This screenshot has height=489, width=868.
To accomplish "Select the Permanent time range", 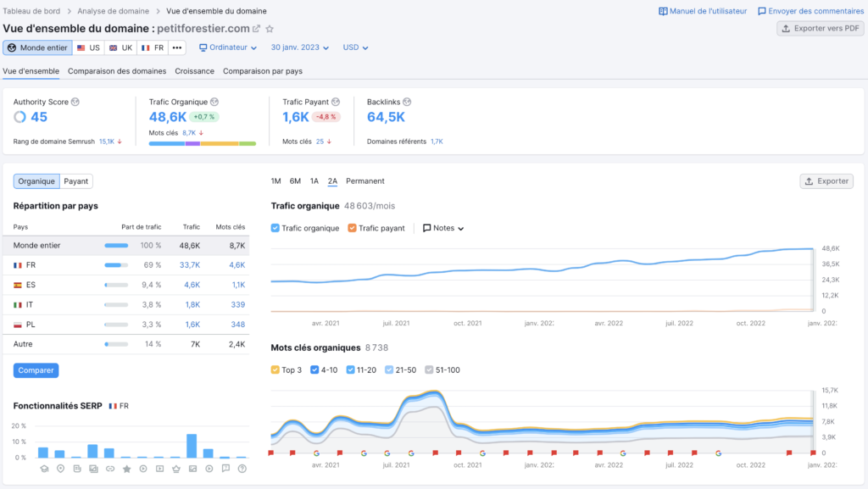I will [364, 181].
